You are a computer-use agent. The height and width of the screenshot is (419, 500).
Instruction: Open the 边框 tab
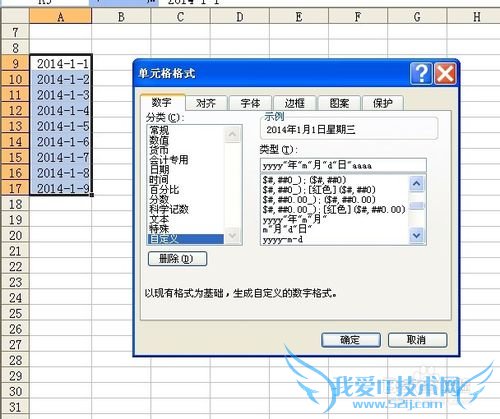tap(294, 103)
